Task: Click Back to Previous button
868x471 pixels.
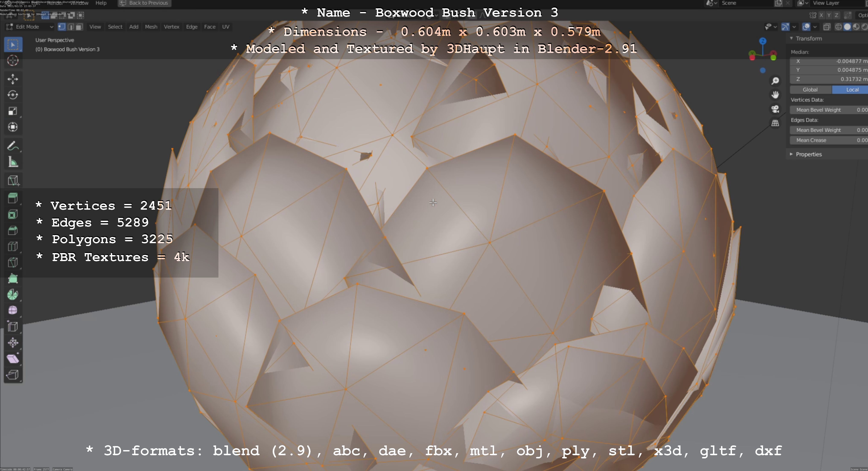Action: click(144, 3)
